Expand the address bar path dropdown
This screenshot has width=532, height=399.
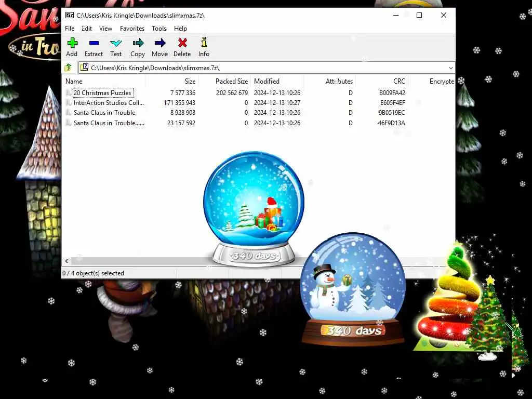450,68
